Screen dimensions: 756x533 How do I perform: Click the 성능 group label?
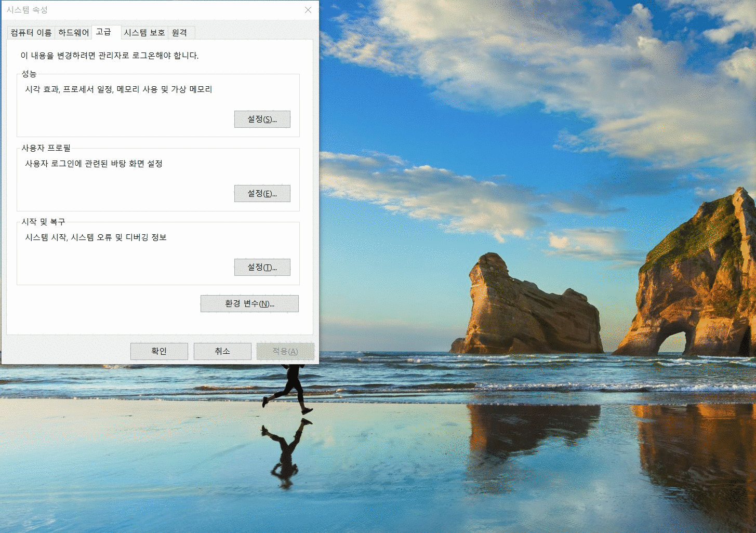(x=29, y=74)
